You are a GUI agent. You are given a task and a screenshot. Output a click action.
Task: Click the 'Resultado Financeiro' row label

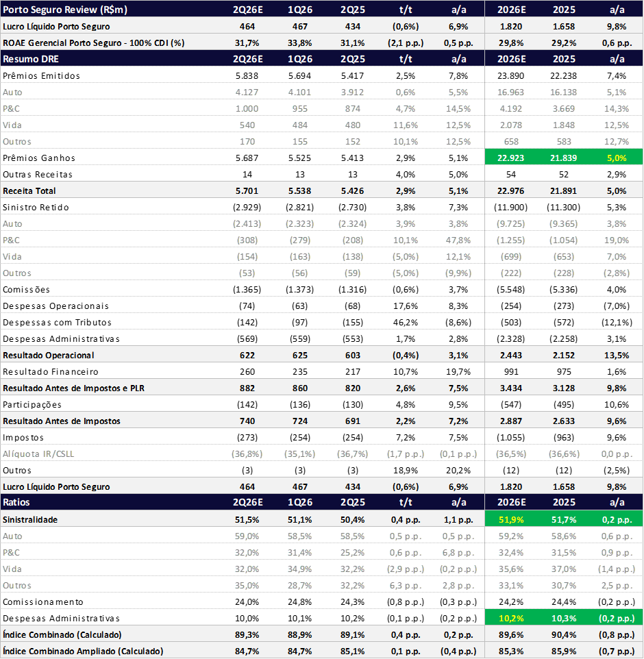(51, 371)
